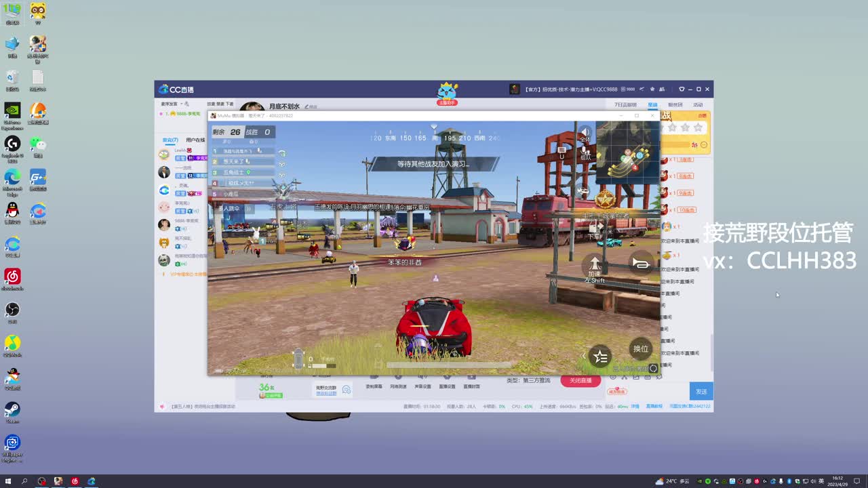Open the QQ penguin desktop icon
This screenshot has height=488, width=868.
[x=12, y=213]
